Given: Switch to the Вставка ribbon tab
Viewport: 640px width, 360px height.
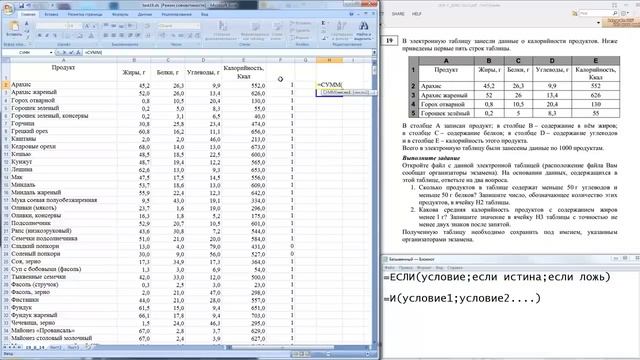Looking at the screenshot, I should 51,14.
